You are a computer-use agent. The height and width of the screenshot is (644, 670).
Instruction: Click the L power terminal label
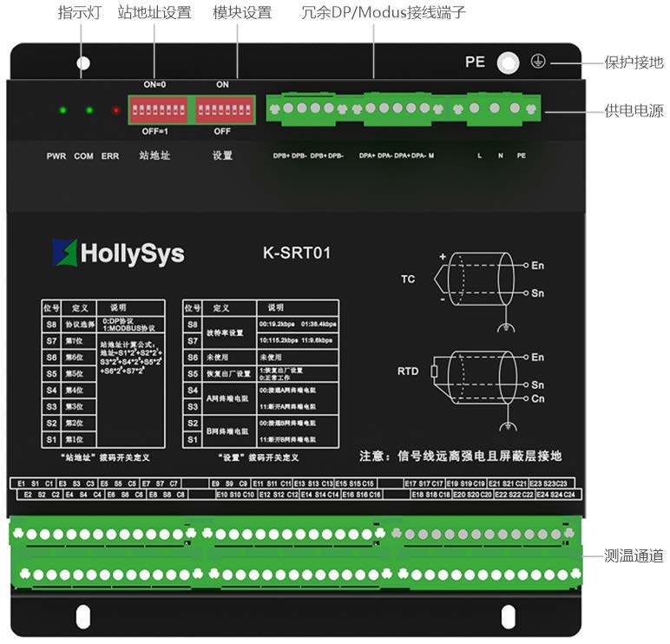(x=479, y=155)
